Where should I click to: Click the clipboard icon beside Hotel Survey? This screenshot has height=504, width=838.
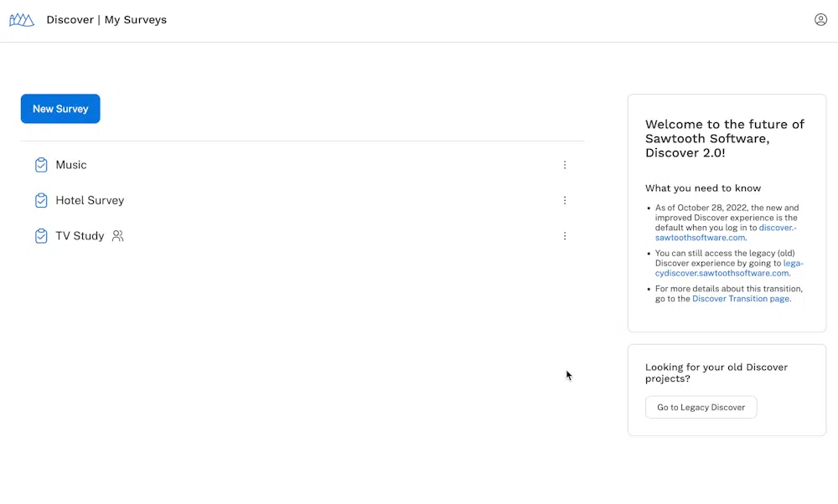pos(41,200)
